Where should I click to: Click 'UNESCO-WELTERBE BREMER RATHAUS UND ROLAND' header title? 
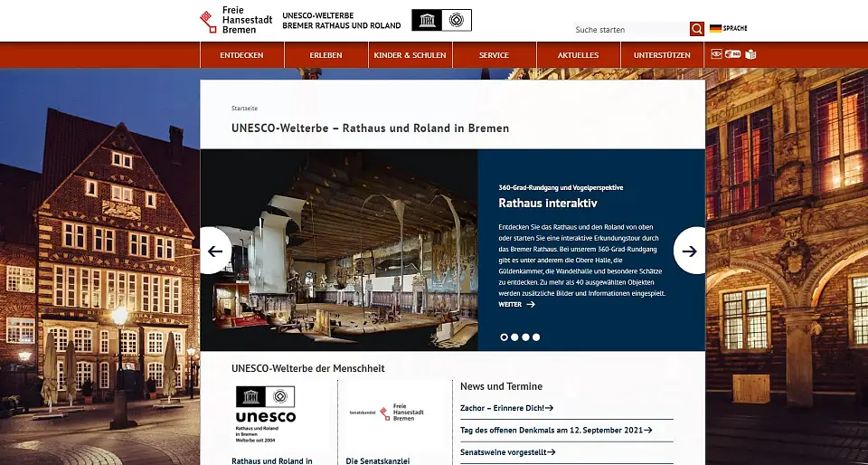(x=342, y=21)
